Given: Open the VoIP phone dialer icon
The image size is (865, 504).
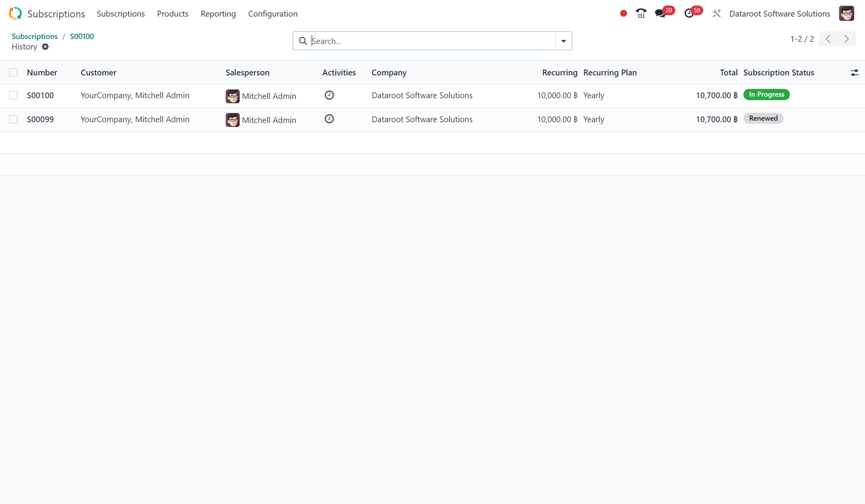Looking at the screenshot, I should (x=641, y=14).
